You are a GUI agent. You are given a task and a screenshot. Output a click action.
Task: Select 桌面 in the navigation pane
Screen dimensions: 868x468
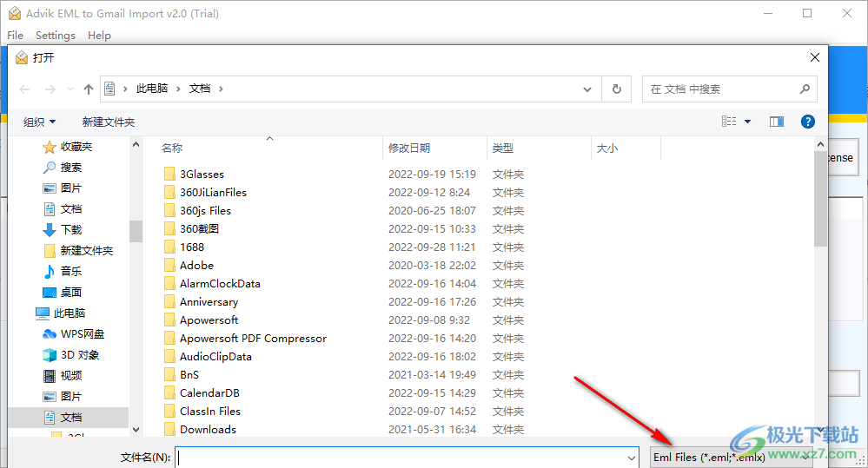click(62, 292)
